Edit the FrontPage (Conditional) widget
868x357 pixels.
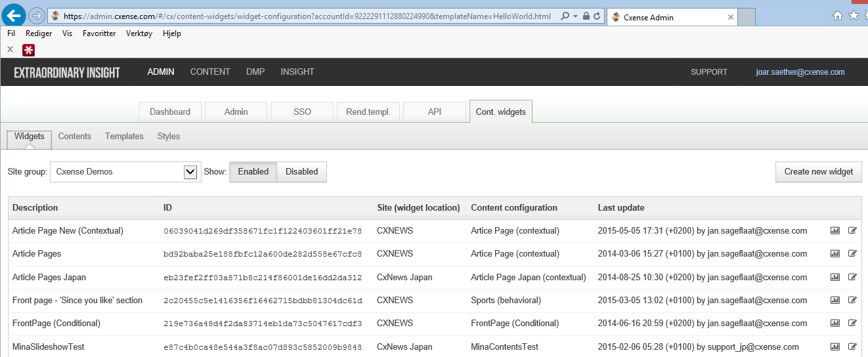click(853, 324)
